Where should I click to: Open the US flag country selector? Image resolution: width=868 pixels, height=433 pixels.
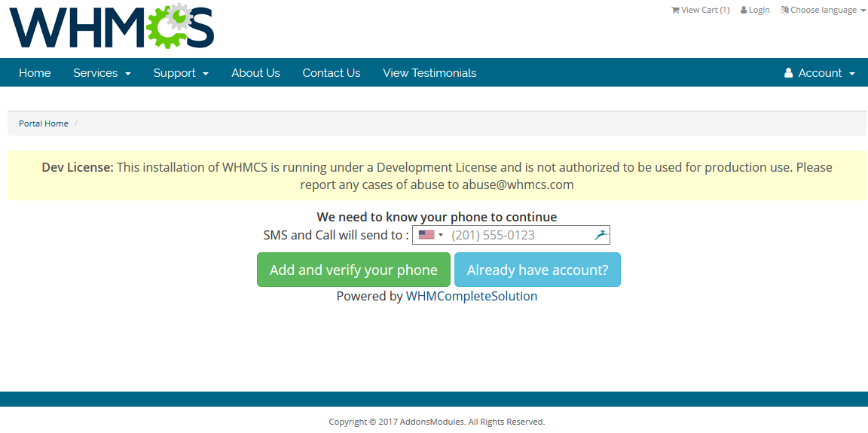click(x=431, y=235)
